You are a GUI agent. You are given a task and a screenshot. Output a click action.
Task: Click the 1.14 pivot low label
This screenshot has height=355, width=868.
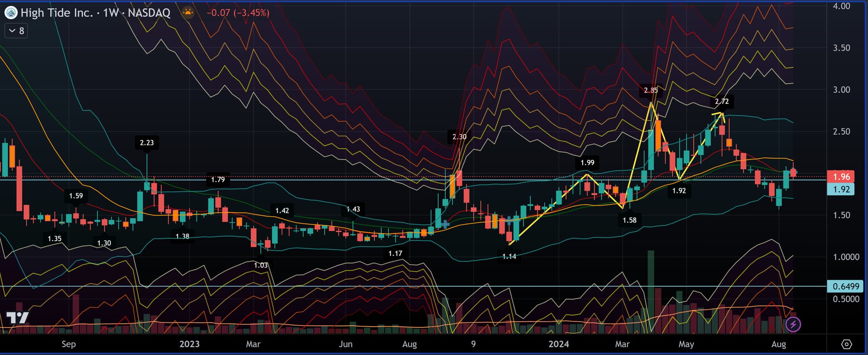(x=509, y=256)
